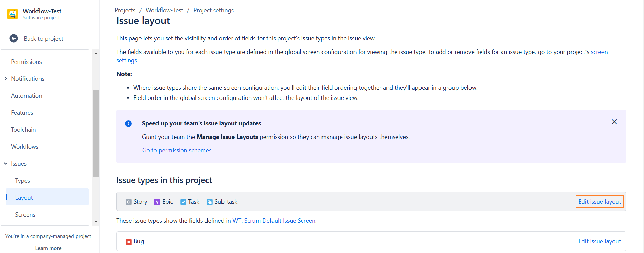Image resolution: width=644 pixels, height=253 pixels.
Task: Click the Workflow-Test project avatar icon
Action: coord(13,14)
